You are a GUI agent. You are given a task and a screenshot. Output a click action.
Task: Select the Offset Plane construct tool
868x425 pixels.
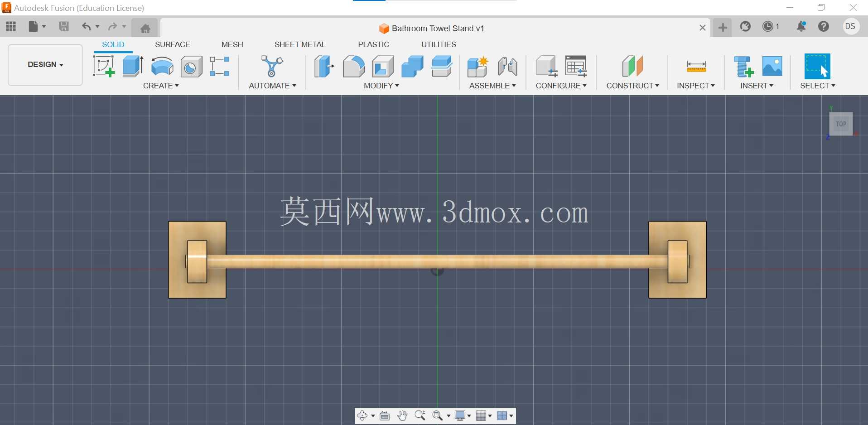(632, 66)
